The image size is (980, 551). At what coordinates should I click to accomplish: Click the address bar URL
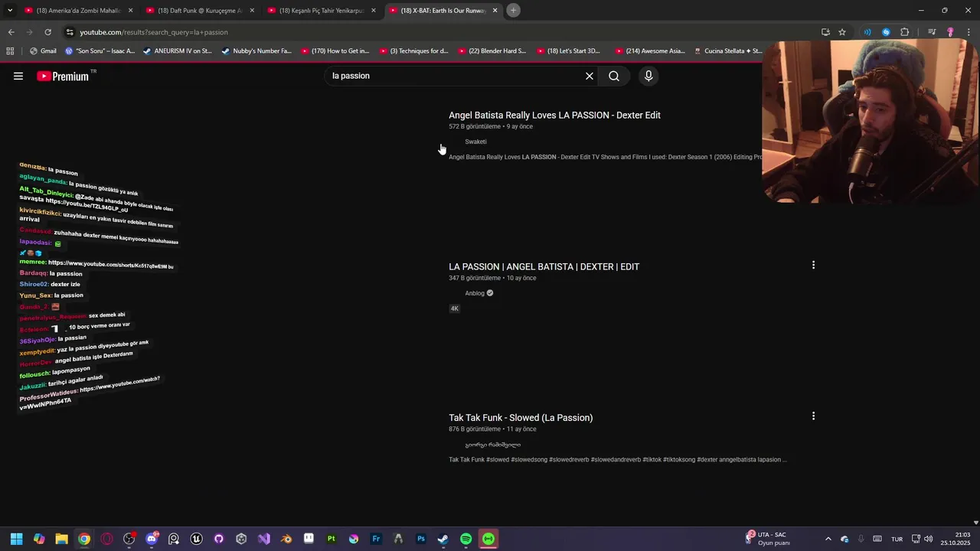click(154, 32)
